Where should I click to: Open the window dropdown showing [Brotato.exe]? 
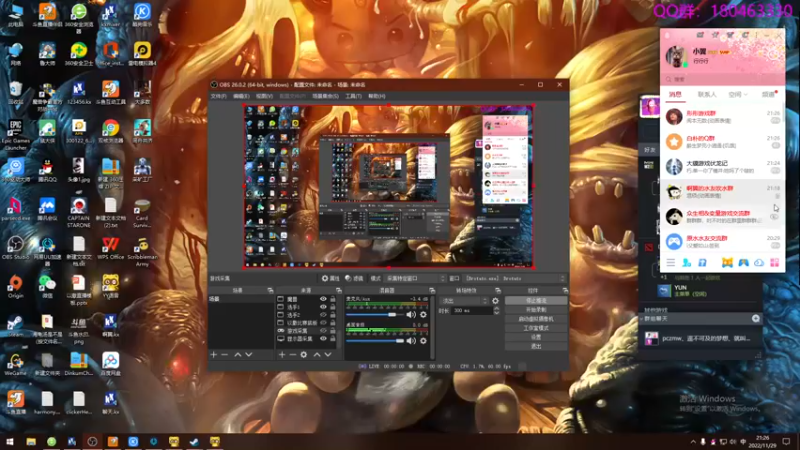[x=514, y=279]
